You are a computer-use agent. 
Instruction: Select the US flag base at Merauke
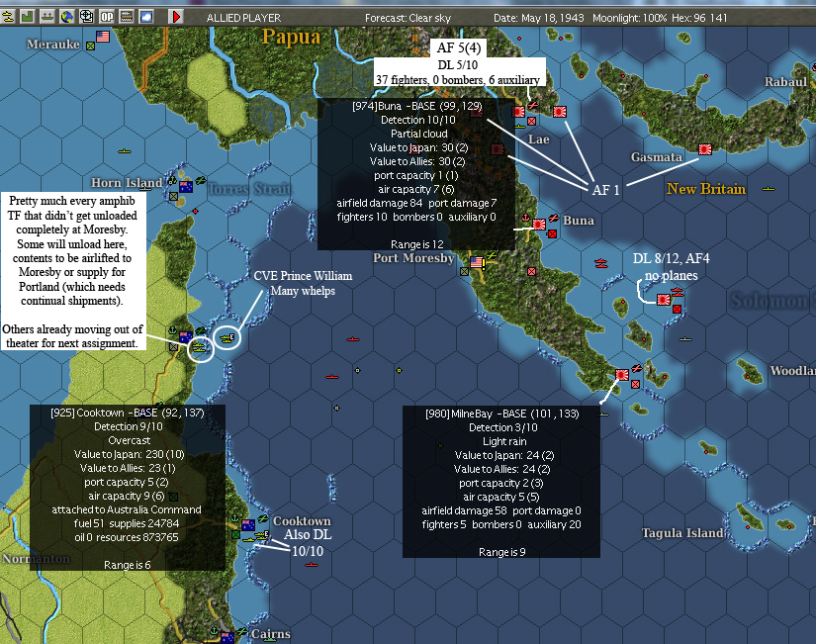pyautogui.click(x=103, y=37)
